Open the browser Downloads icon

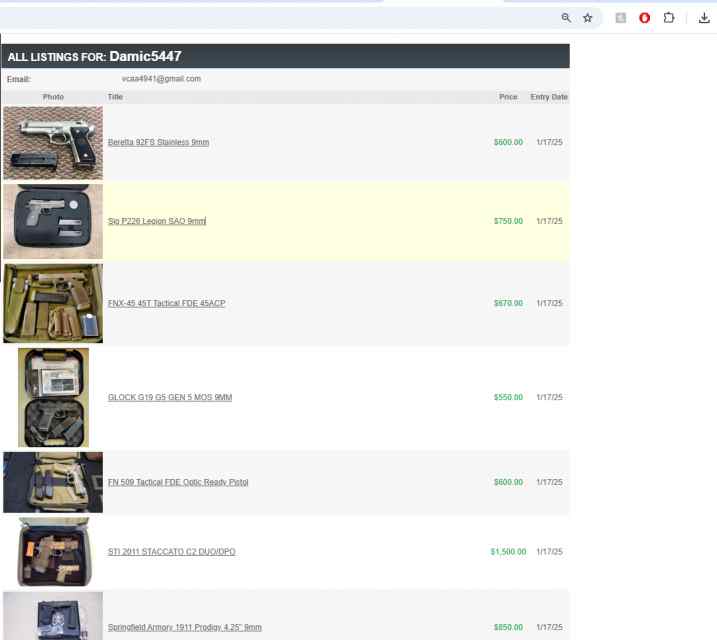704,18
